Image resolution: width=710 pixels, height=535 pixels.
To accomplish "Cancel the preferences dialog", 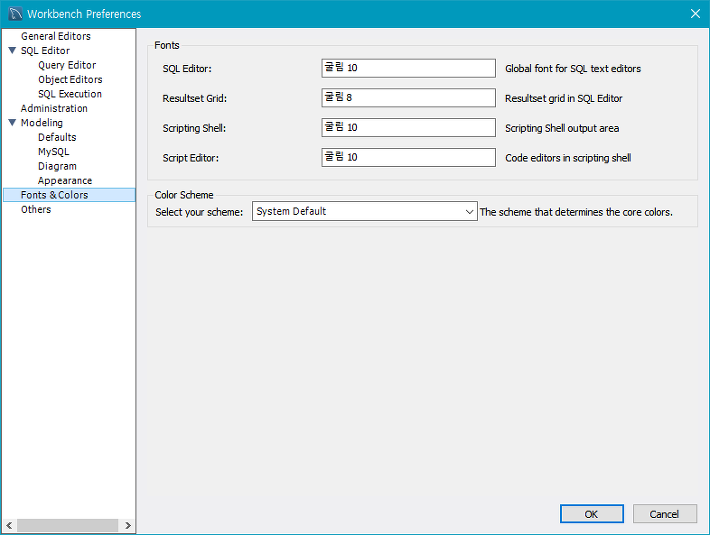I will [x=664, y=514].
